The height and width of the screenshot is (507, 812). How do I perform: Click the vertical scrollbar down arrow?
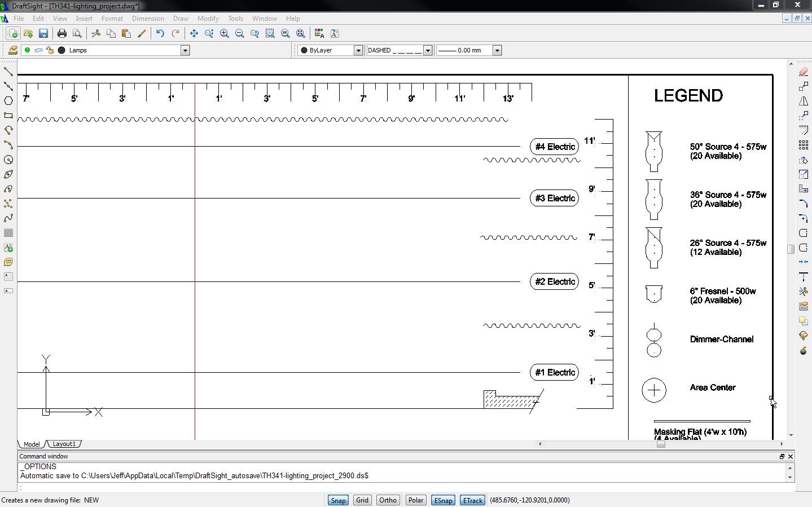791,435
